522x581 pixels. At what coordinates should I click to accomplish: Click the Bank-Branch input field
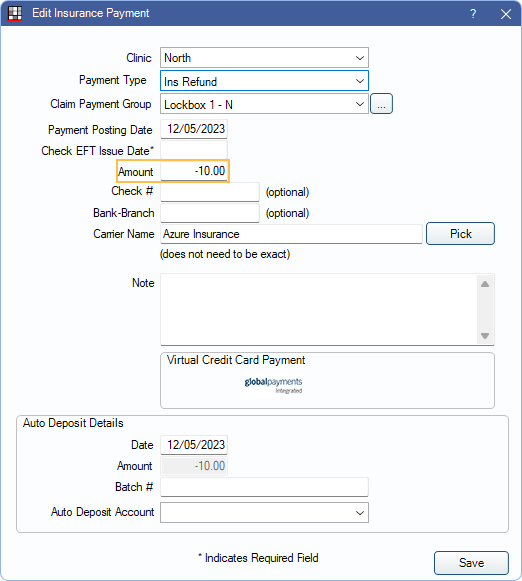210,213
